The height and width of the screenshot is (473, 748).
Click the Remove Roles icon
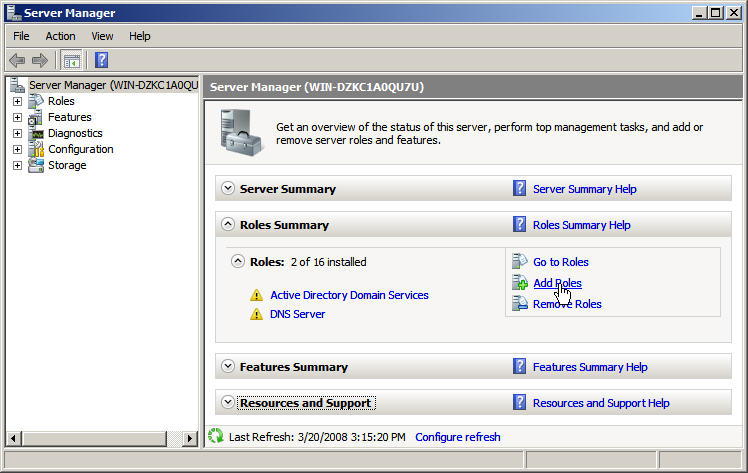[x=519, y=303]
